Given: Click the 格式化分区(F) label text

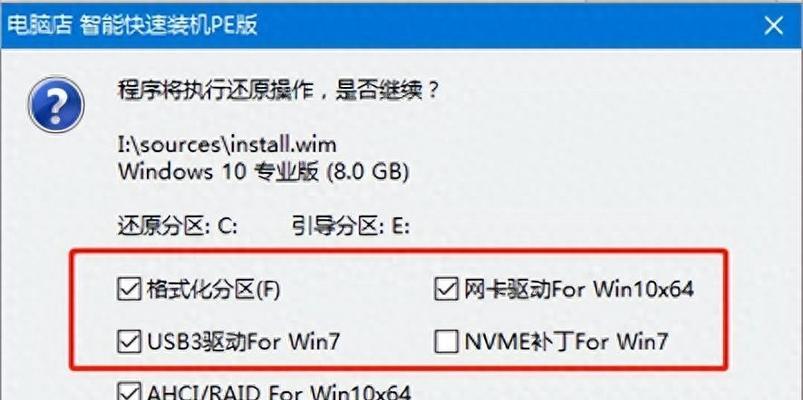Looking at the screenshot, I should (x=214, y=290).
